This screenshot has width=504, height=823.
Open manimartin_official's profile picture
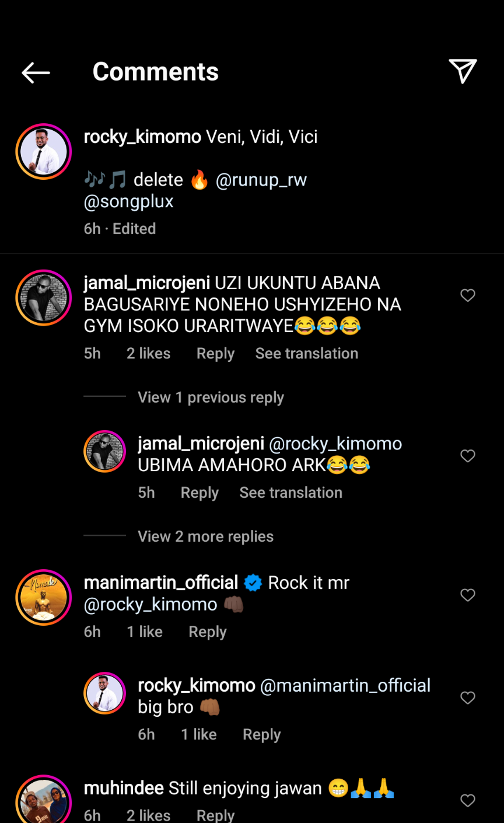(x=44, y=597)
